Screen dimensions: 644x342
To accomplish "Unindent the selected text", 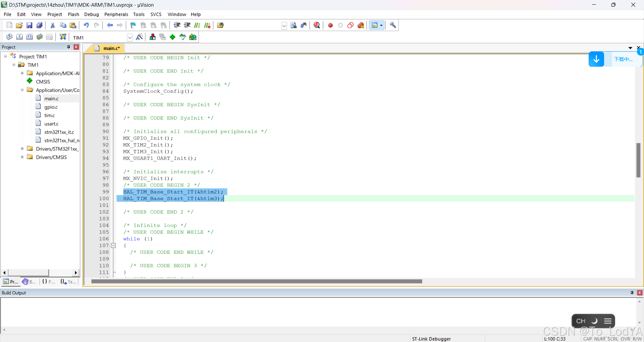I will (x=187, y=25).
